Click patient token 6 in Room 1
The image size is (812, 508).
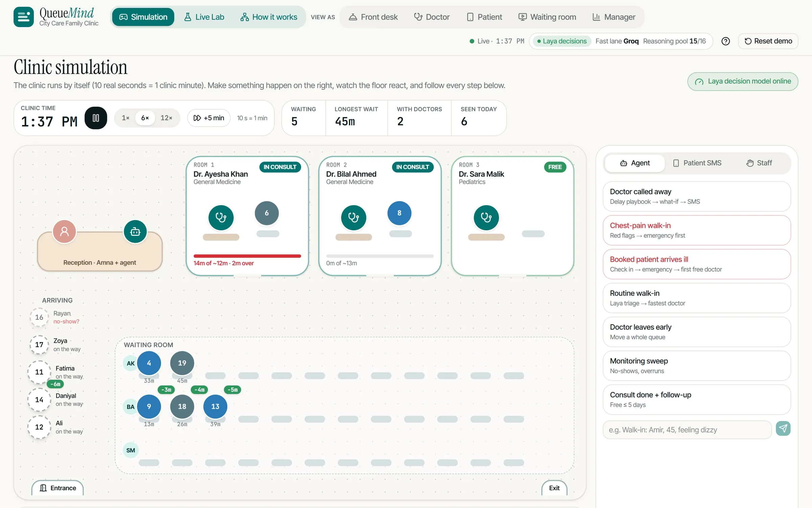267,213
